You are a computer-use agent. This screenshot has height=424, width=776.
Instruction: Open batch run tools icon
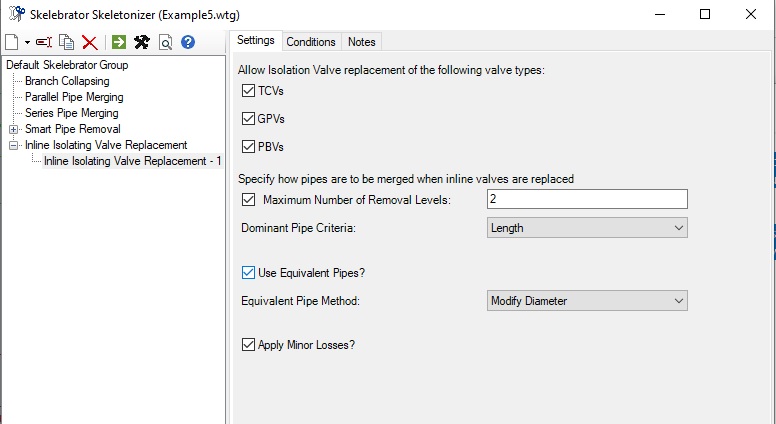(x=142, y=42)
